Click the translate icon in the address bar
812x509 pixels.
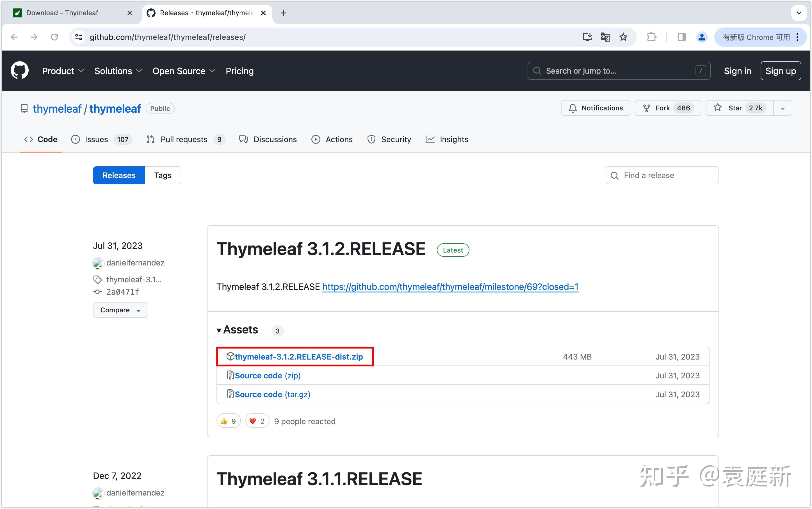(x=605, y=37)
